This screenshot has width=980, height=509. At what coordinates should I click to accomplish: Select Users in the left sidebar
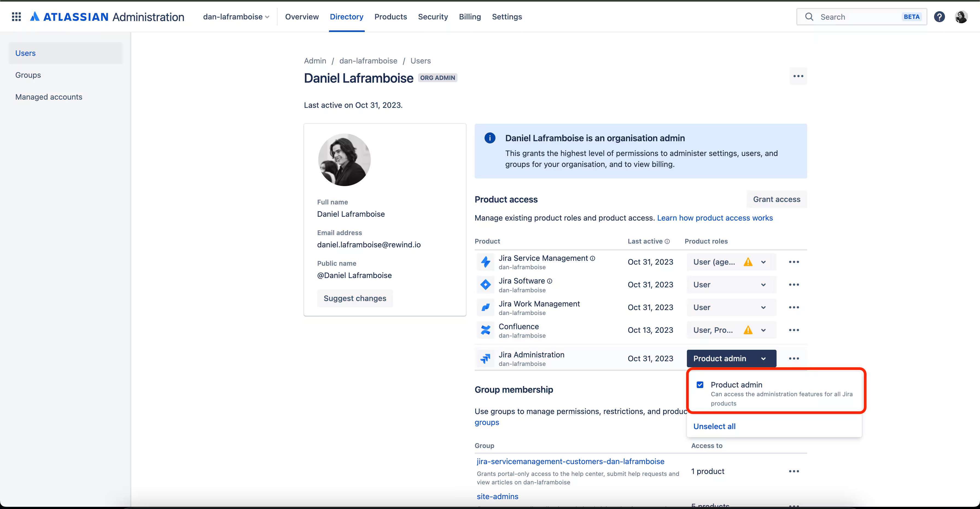[x=65, y=53]
